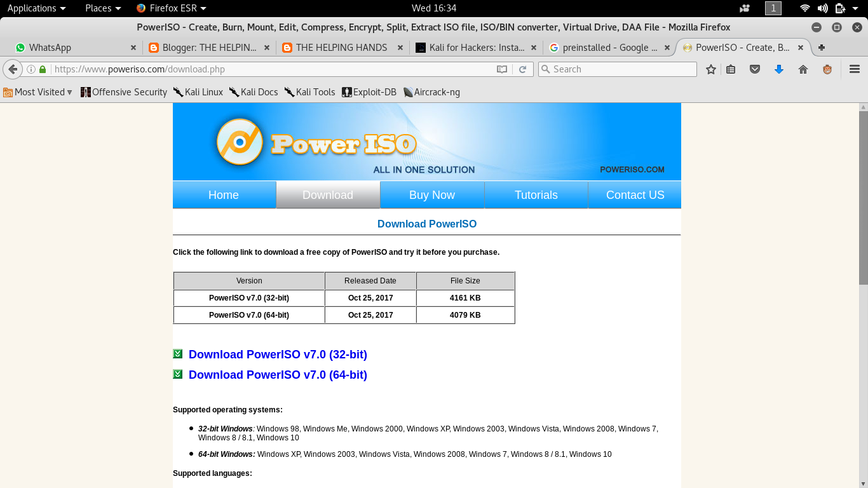Reload the current page

coord(523,69)
